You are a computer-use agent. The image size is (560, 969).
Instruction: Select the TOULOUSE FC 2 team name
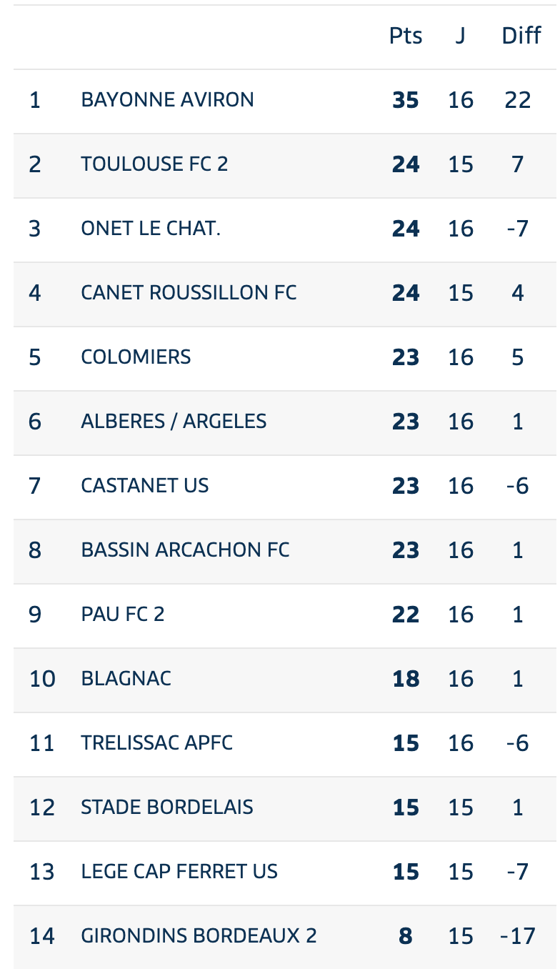tap(154, 164)
